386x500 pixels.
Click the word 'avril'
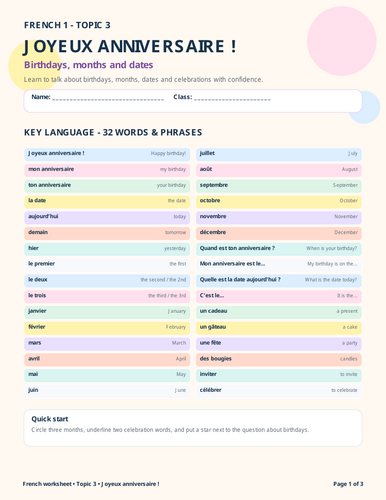(x=34, y=358)
